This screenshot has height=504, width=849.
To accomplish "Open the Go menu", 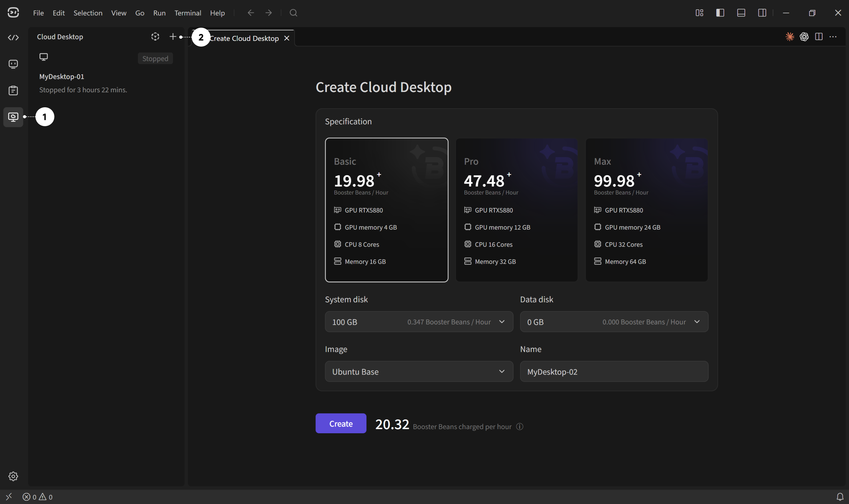I will click(139, 13).
